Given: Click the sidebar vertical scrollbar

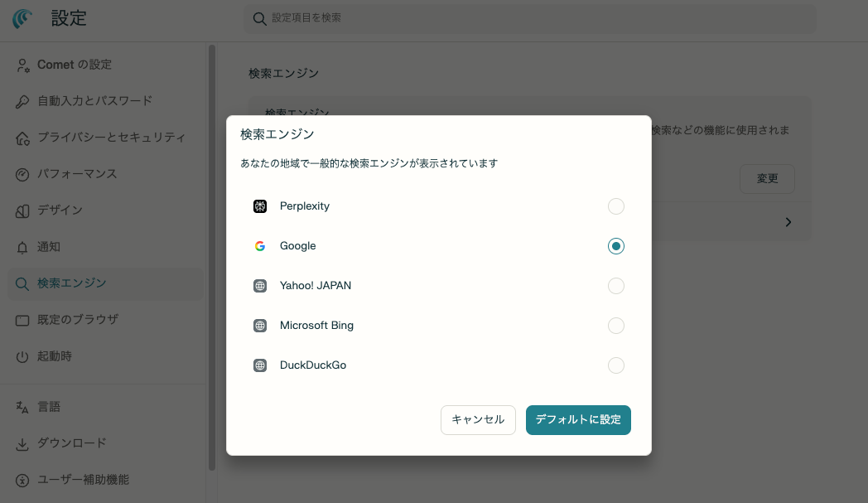Looking at the screenshot, I should pos(212,249).
